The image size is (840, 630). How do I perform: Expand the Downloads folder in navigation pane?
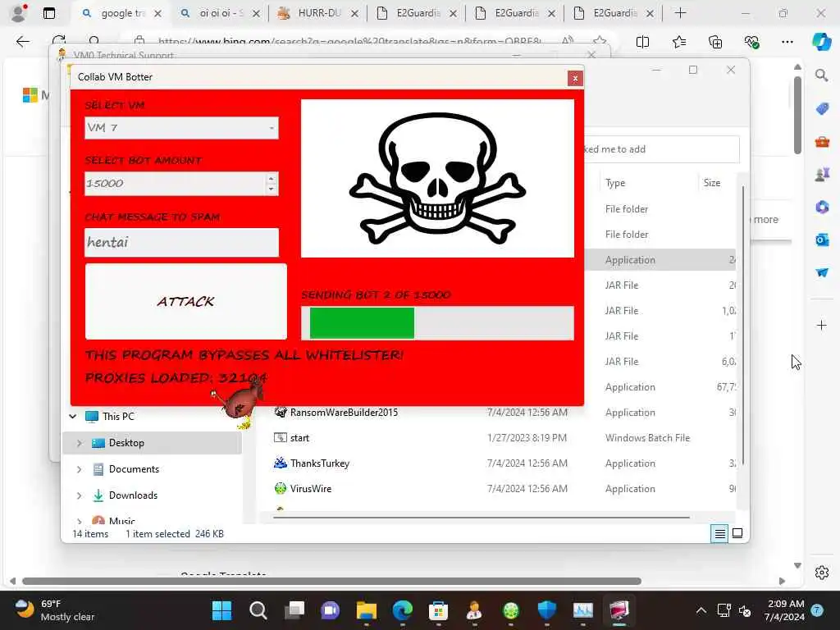coord(80,495)
